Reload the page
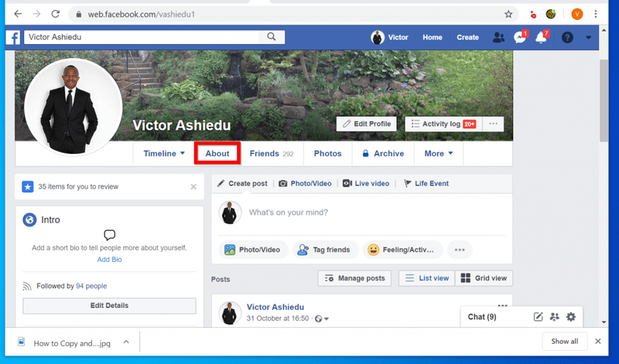 tap(56, 14)
